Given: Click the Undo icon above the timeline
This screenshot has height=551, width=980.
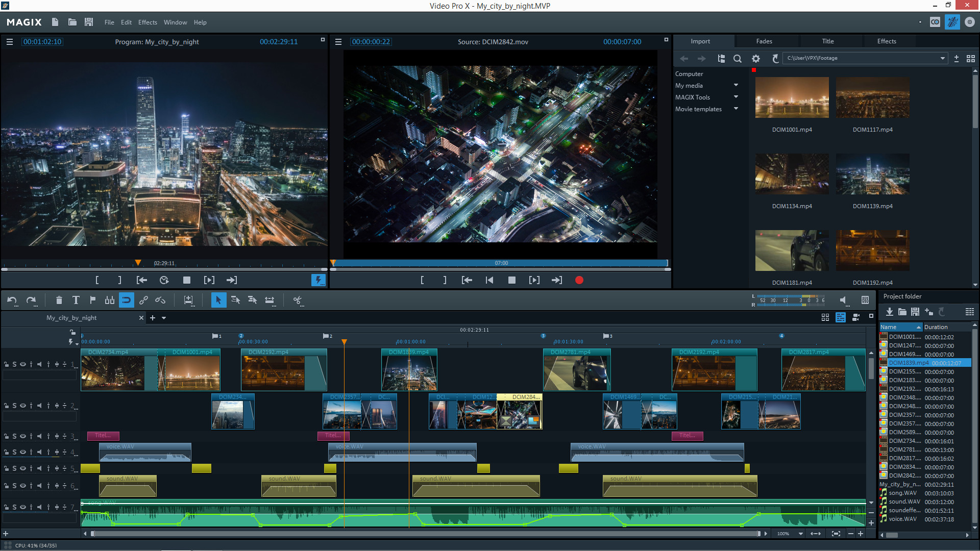Looking at the screenshot, I should (12, 300).
